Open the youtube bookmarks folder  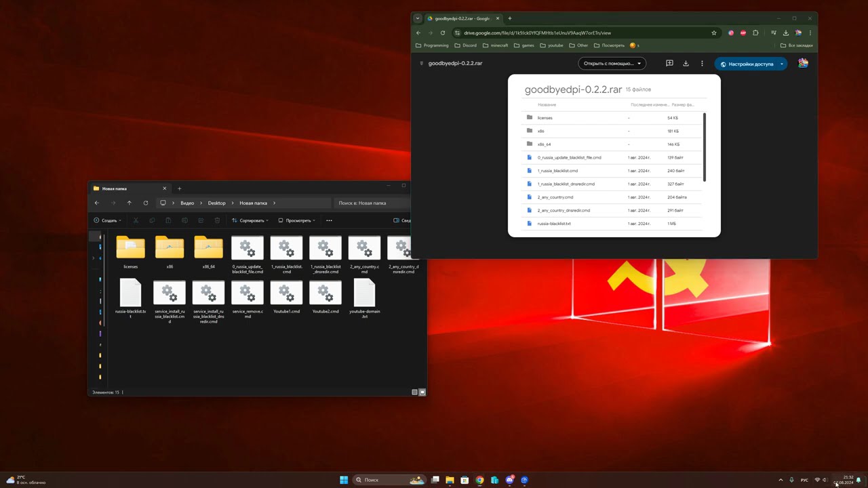click(551, 45)
